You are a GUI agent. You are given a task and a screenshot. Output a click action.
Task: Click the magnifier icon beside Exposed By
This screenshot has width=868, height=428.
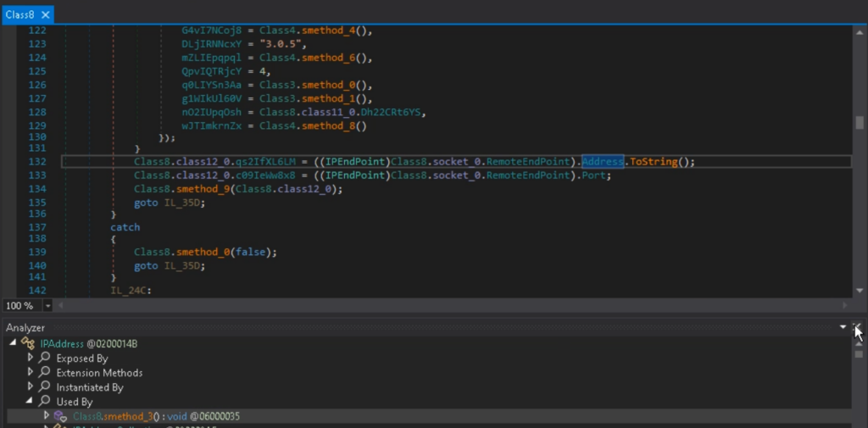(45, 359)
